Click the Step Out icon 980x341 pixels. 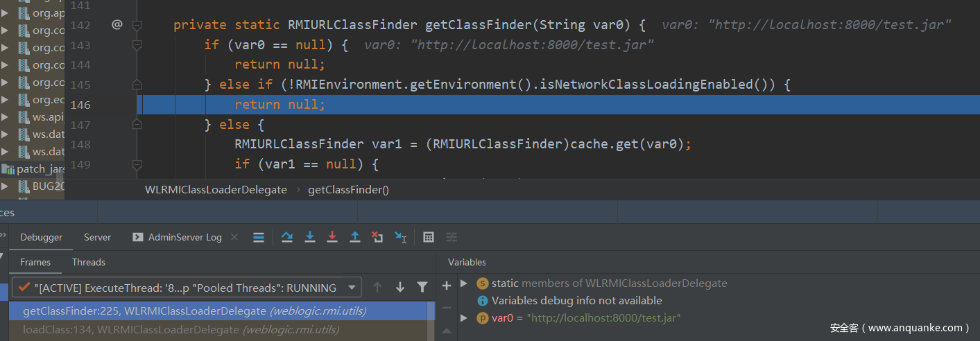click(355, 237)
